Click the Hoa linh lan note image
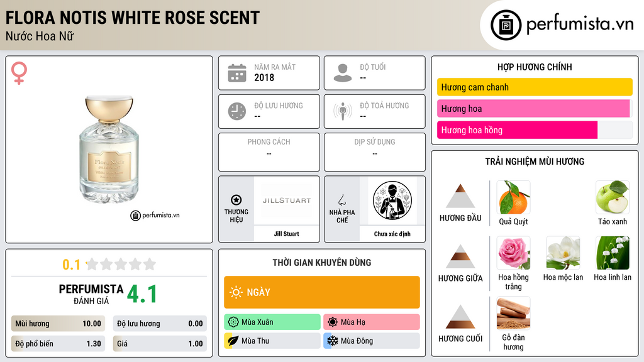The width and height of the screenshot is (644, 362). click(613, 253)
